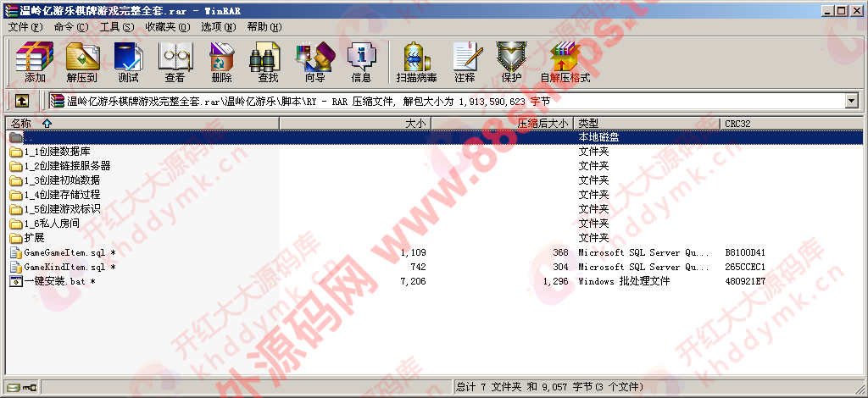The height and width of the screenshot is (398, 868).
Task: Expand the archive path dropdown arrow
Action: (852, 101)
